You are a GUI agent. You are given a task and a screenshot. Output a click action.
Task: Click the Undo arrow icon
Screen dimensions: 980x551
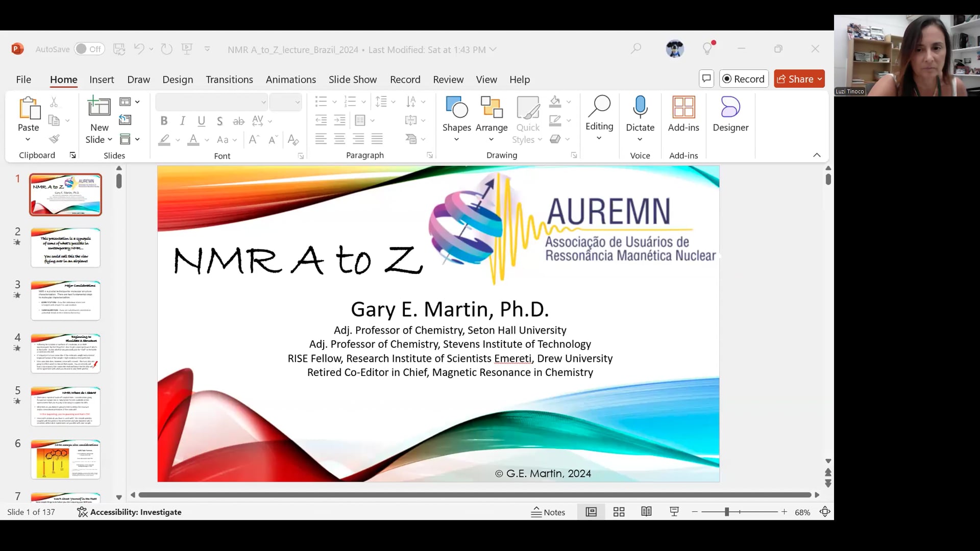139,49
